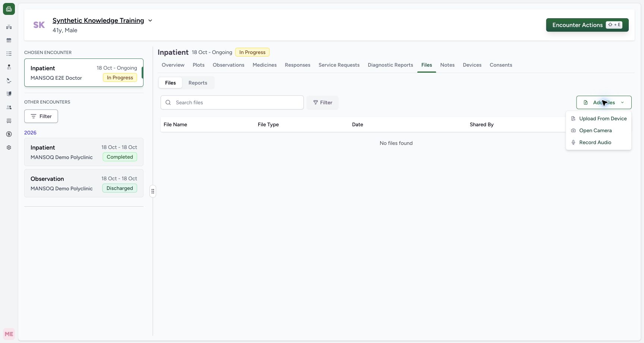Switch to the Overview tab
The height and width of the screenshot is (343, 644).
pos(173,65)
